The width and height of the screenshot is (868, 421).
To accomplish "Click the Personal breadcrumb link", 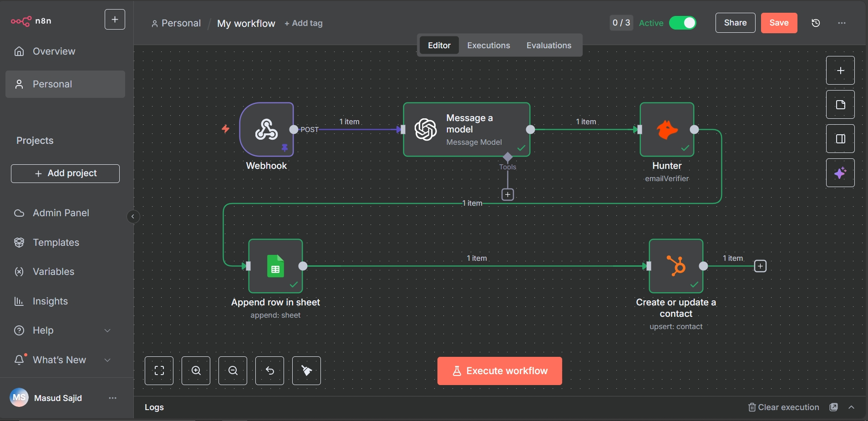I will (x=176, y=23).
